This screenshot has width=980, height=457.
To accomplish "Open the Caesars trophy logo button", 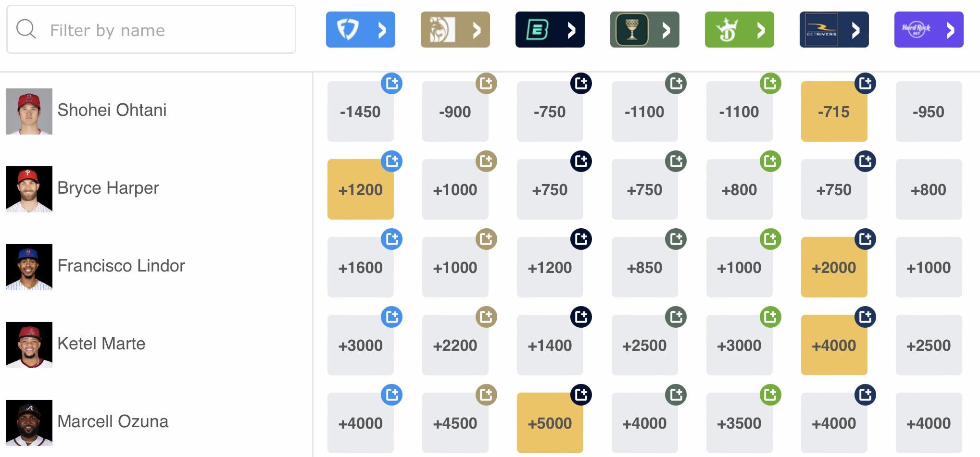I will point(644,30).
